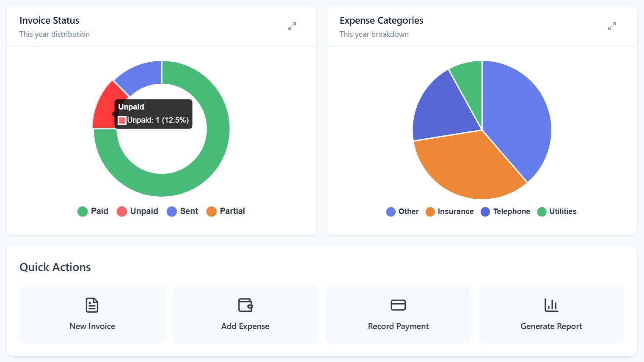Click the "Unpaid: 1 (12.5%)" tooltip text

158,120
